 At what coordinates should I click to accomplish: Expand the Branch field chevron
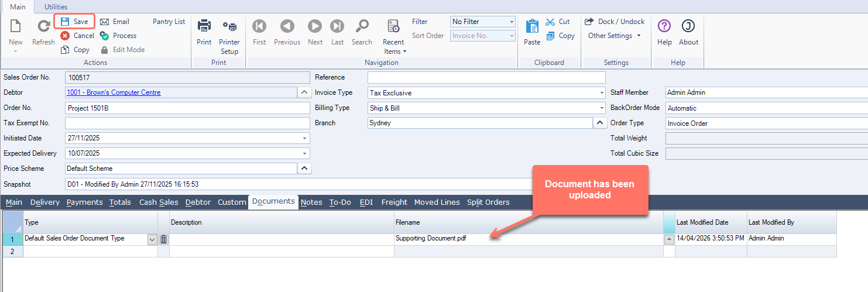(x=600, y=123)
